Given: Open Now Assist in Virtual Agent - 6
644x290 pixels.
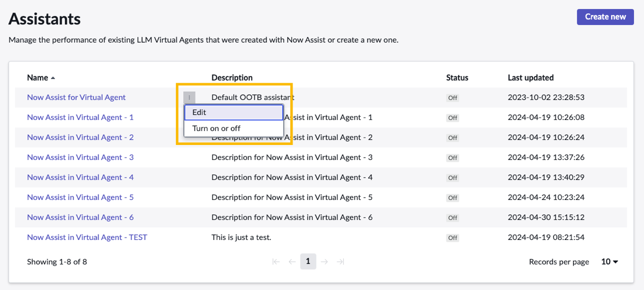Looking at the screenshot, I should coord(80,217).
